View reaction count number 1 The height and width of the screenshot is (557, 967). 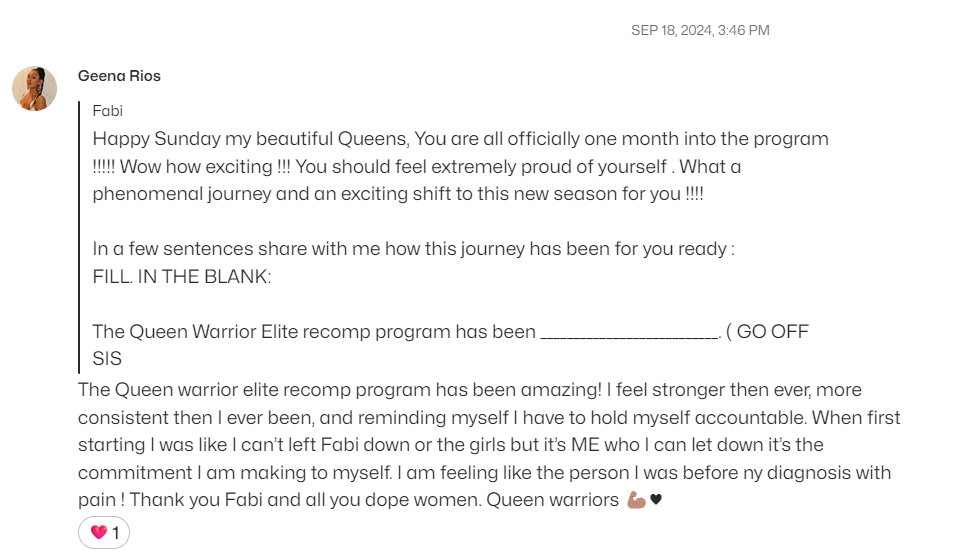pyautogui.click(x=115, y=533)
